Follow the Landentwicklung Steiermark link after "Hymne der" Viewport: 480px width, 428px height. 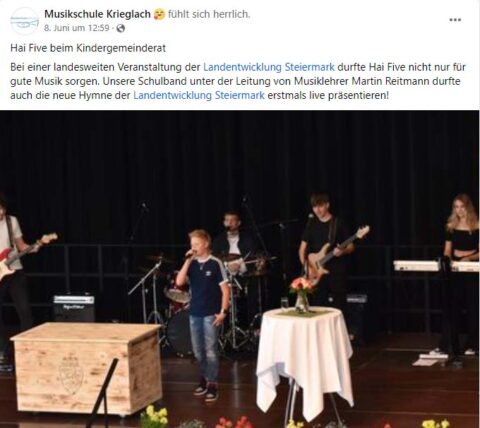199,95
